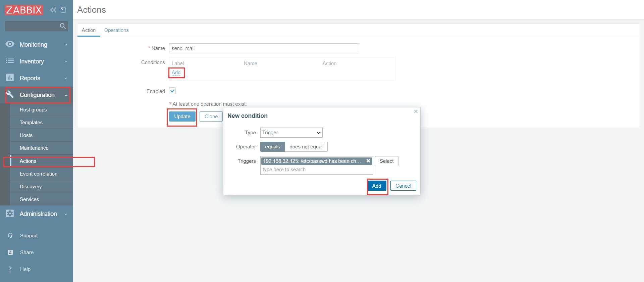The width and height of the screenshot is (644, 282).
Task: Remove the 192.168.32.125 trigger tag
Action: pyautogui.click(x=368, y=161)
